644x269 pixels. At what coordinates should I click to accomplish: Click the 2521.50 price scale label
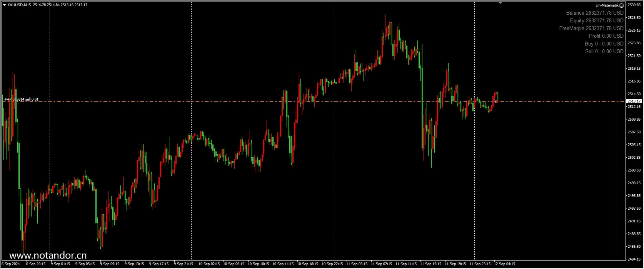click(634, 56)
